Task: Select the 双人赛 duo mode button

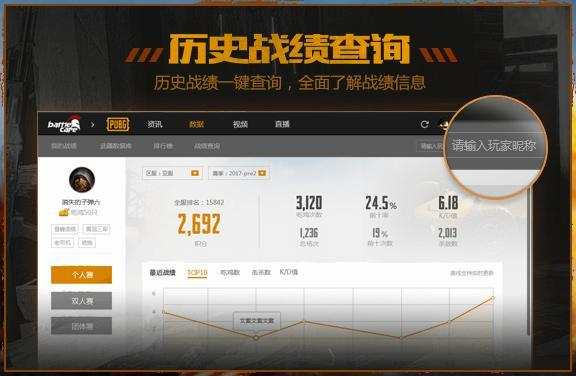Action: pos(82,301)
